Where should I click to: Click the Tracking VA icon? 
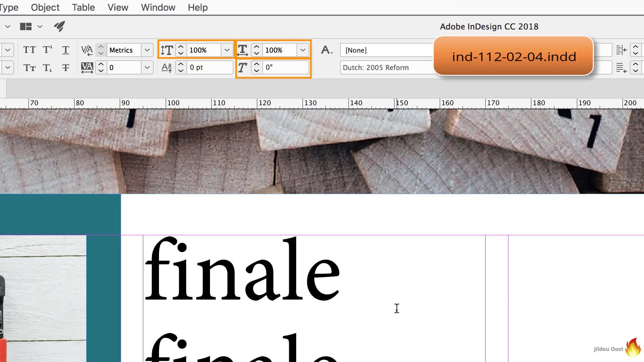pyautogui.click(x=87, y=68)
